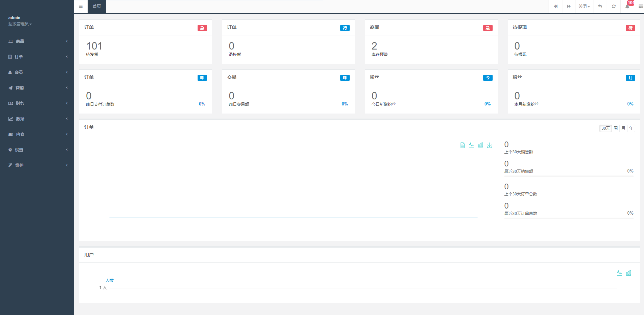Click 最近30天订单总数 progress bar
This screenshot has width=644, height=315.
click(569, 218)
